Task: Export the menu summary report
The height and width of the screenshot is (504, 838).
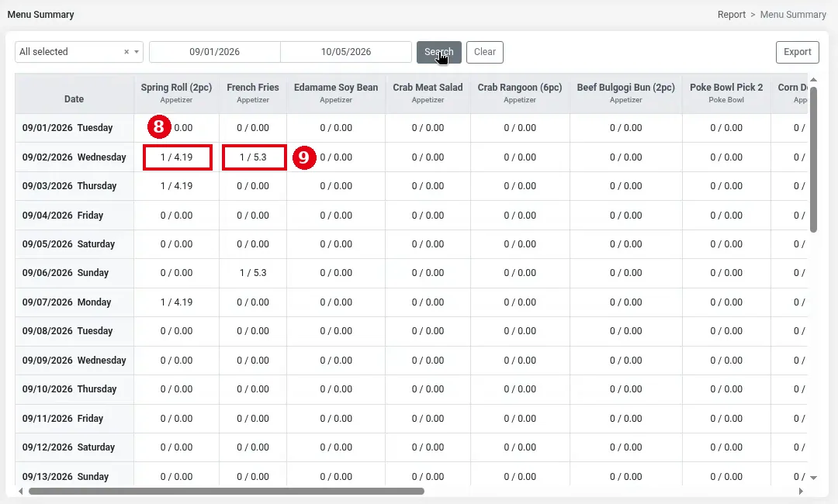Action: [798, 52]
